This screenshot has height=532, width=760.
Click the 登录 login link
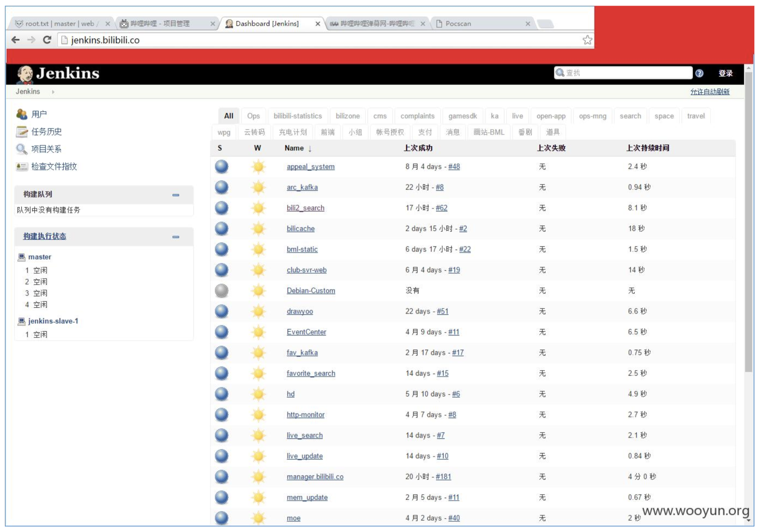pos(725,73)
